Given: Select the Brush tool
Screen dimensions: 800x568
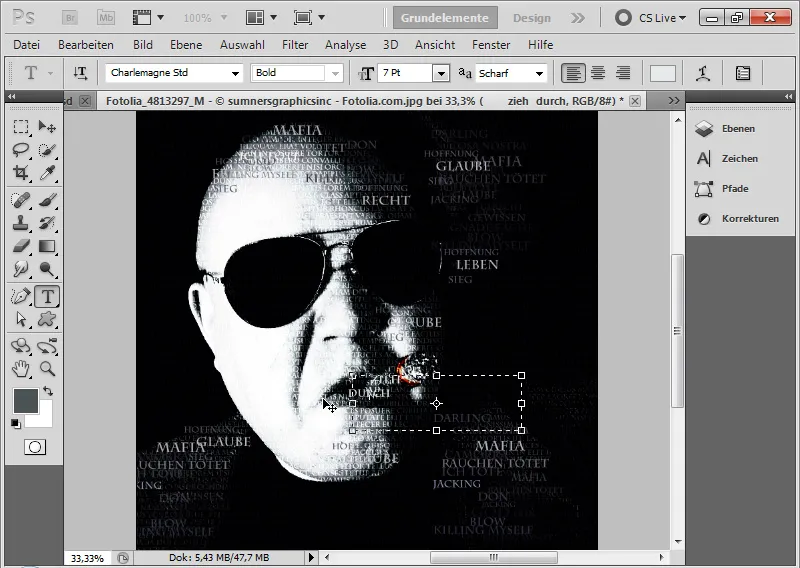Looking at the screenshot, I should (47, 200).
